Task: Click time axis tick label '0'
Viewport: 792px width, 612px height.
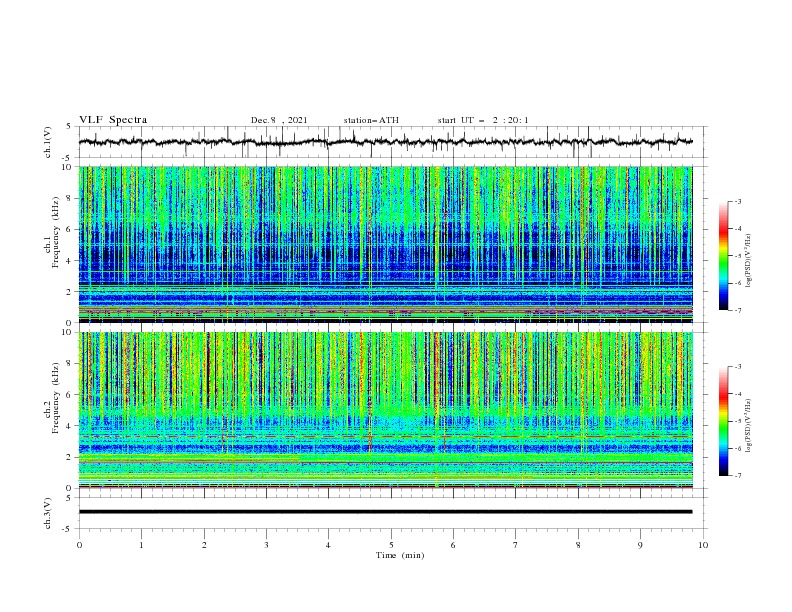Action: pyautogui.click(x=79, y=545)
